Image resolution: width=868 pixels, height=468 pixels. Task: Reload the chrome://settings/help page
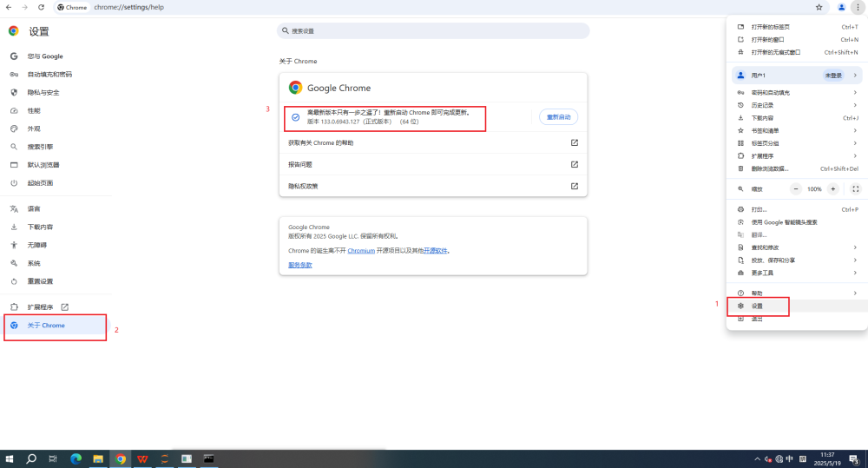tap(41, 7)
